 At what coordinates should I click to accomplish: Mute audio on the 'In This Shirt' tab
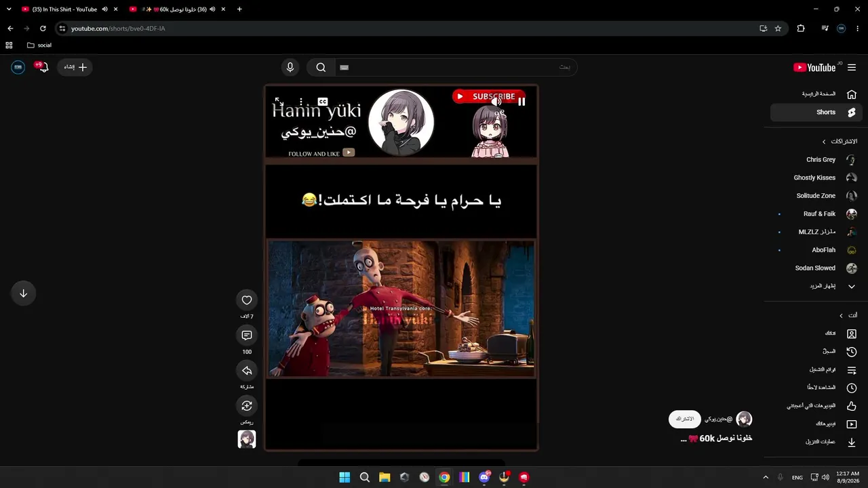click(x=104, y=9)
